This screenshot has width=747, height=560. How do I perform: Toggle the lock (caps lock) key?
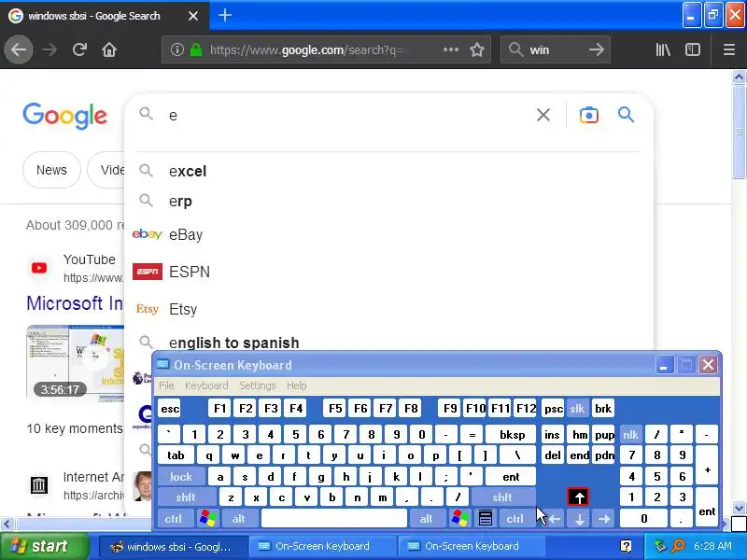[181, 476]
